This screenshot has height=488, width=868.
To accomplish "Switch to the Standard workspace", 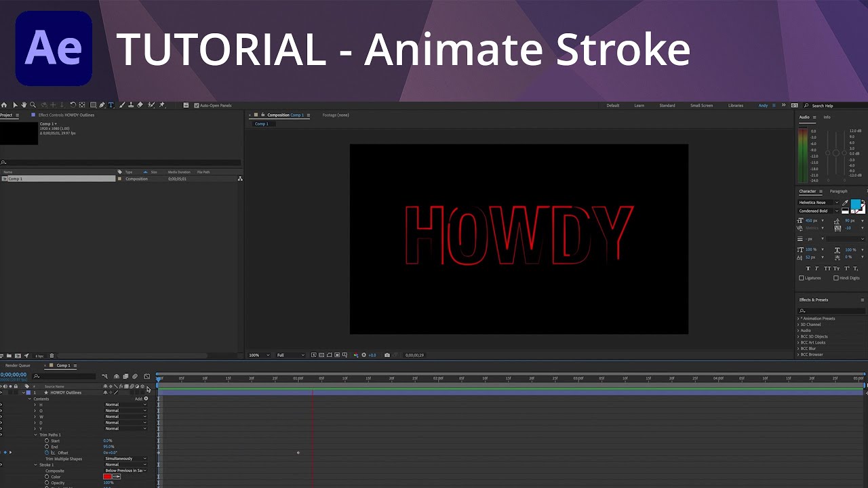I will pos(667,105).
